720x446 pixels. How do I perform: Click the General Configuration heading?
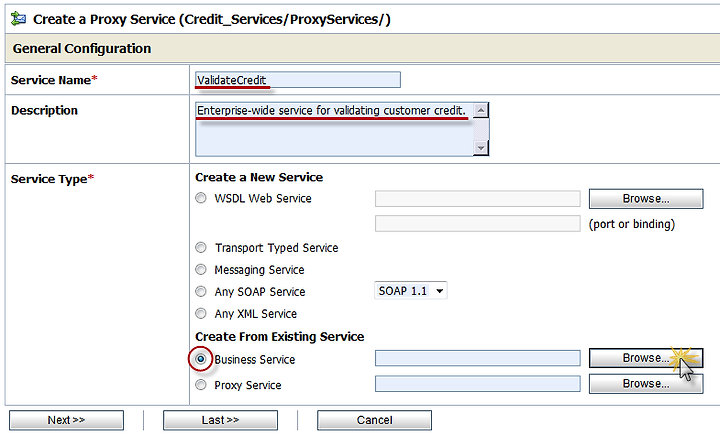point(82,48)
